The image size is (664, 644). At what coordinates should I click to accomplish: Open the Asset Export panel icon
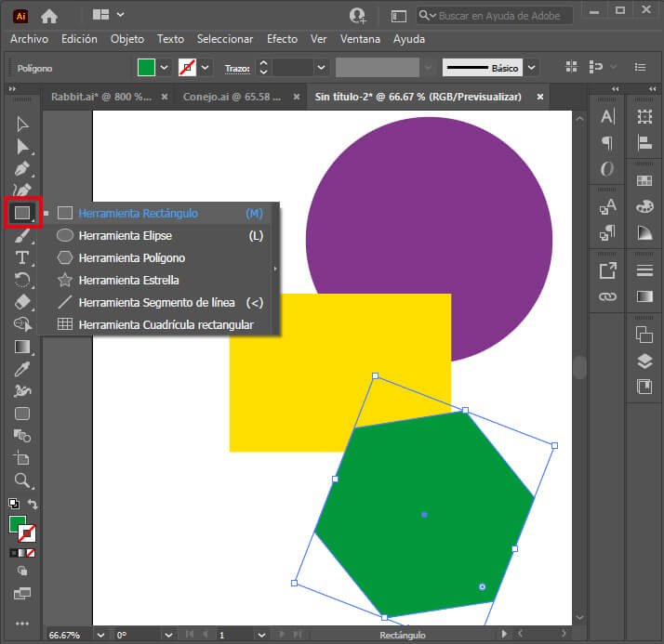pos(607,270)
